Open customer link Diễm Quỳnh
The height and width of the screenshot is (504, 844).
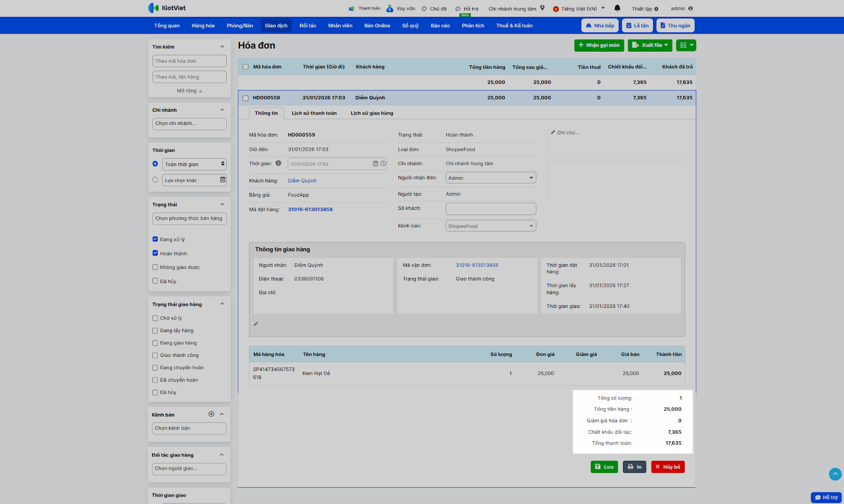(x=302, y=181)
